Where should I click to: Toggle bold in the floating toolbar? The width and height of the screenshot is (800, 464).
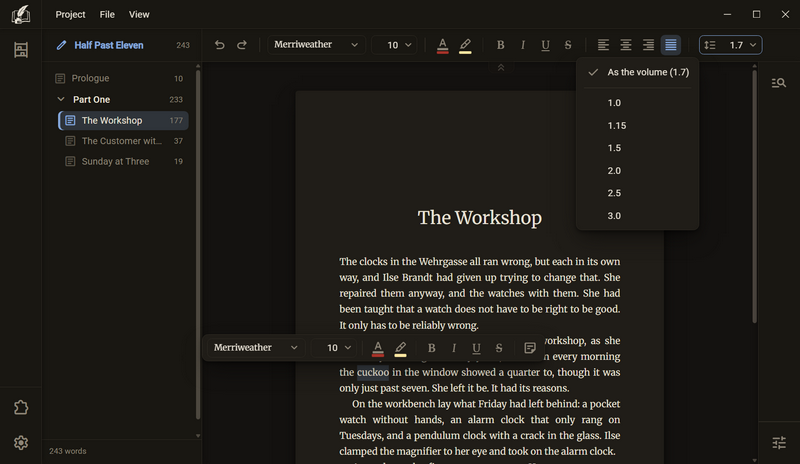(431, 348)
